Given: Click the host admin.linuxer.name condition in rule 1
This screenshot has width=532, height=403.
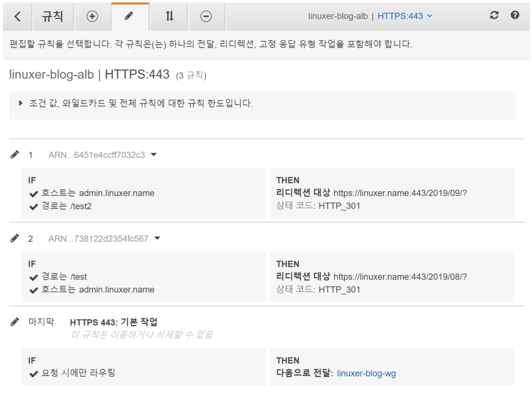Looking at the screenshot, I should pyautogui.click(x=98, y=193).
